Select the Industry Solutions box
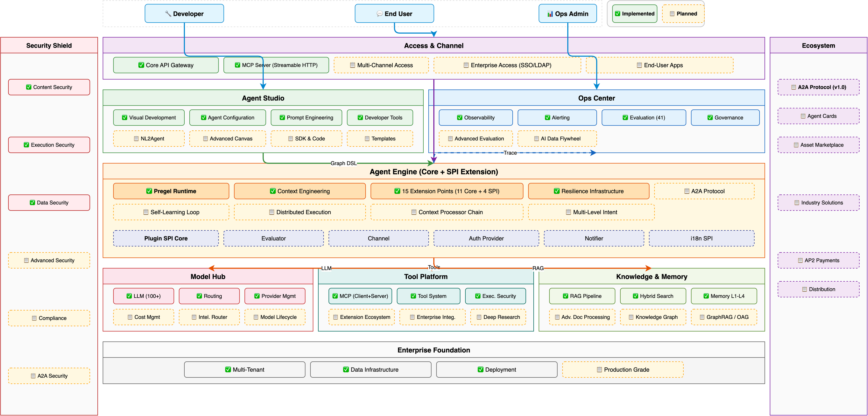The image size is (868, 416). point(818,202)
